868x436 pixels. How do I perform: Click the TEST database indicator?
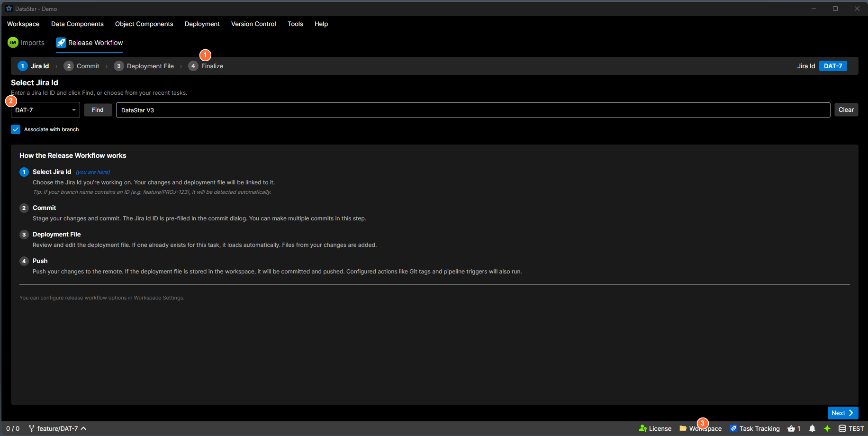point(851,428)
